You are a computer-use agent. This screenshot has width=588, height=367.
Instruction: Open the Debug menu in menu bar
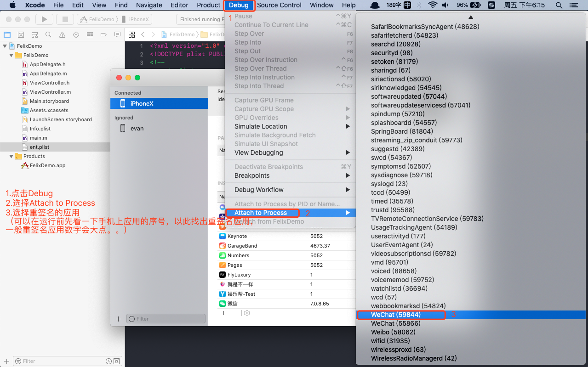point(239,5)
